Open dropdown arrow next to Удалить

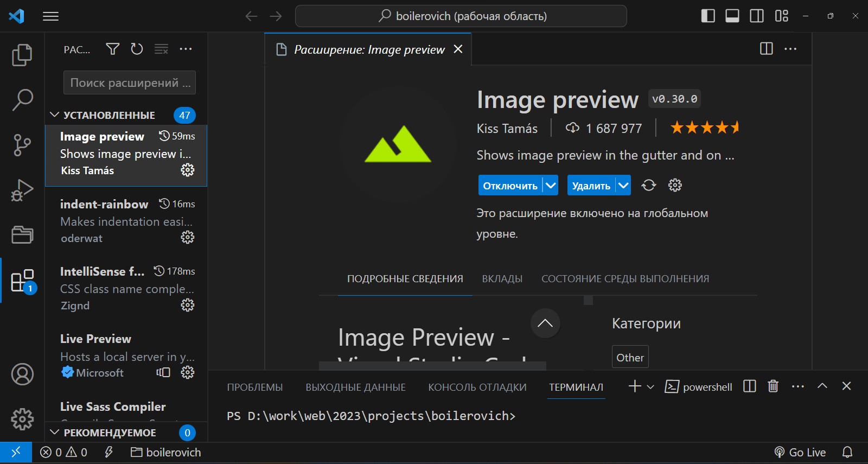click(623, 186)
